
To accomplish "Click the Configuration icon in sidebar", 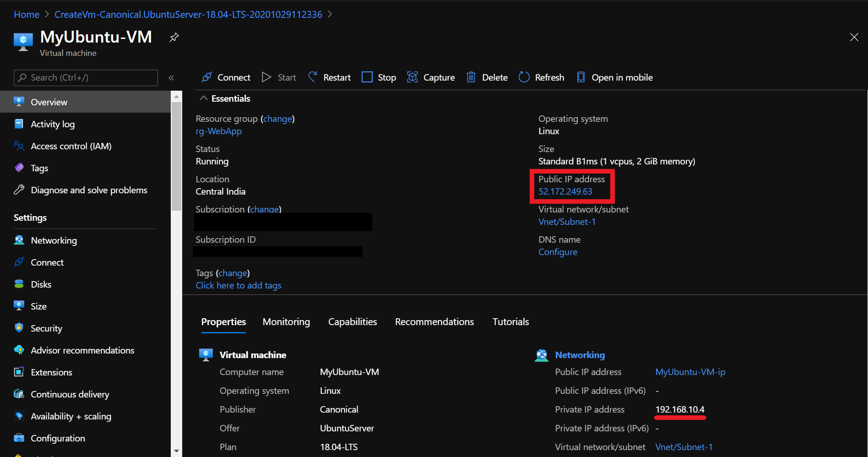I will pyautogui.click(x=19, y=438).
